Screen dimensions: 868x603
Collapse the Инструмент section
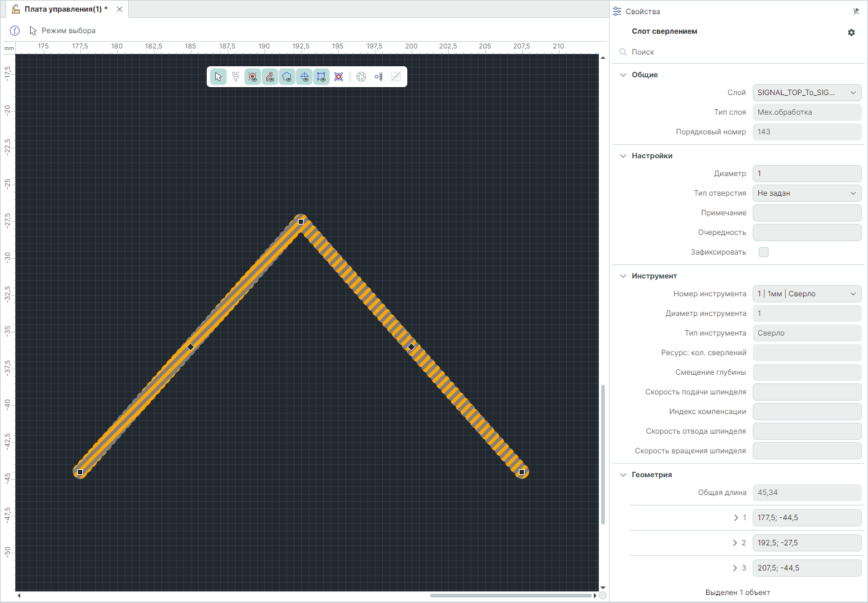(x=623, y=276)
